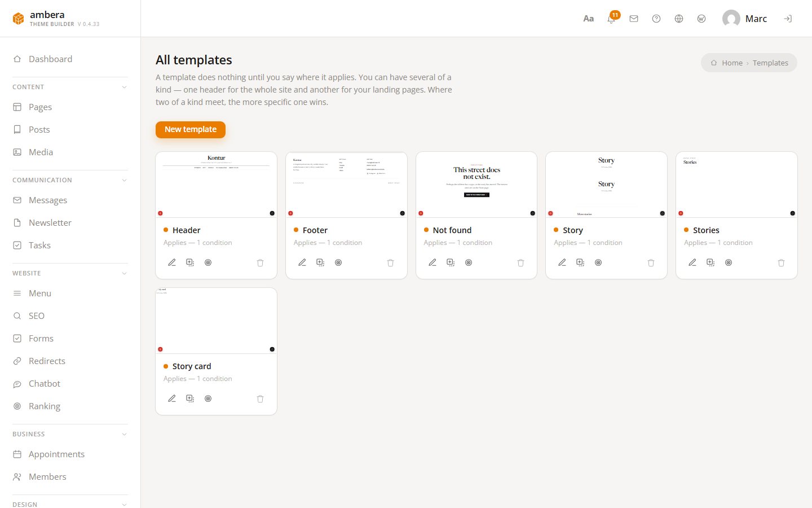
Task: Open the Marc user profile
Action: [744, 19]
